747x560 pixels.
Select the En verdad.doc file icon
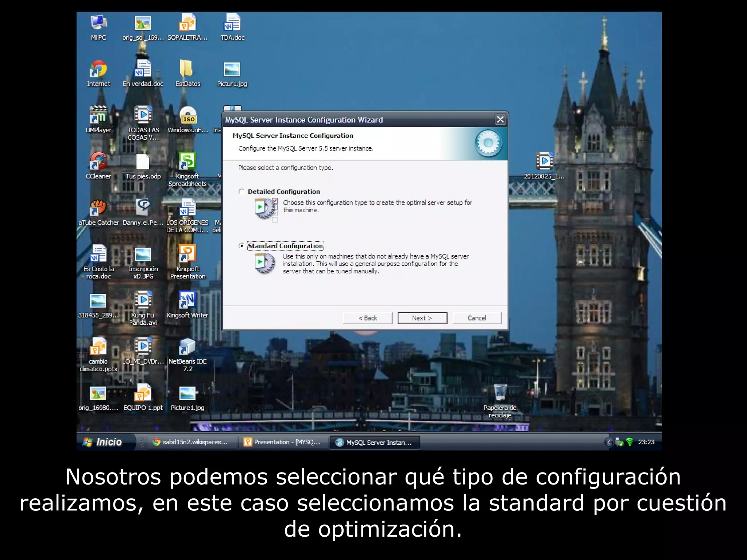pyautogui.click(x=143, y=69)
